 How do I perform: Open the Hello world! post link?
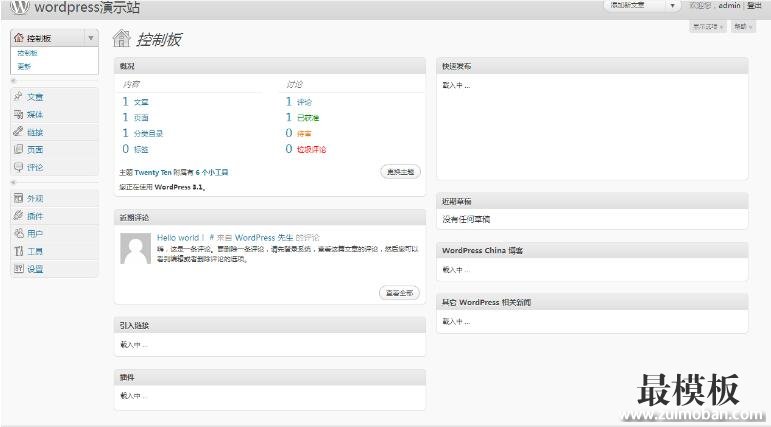[x=181, y=238]
